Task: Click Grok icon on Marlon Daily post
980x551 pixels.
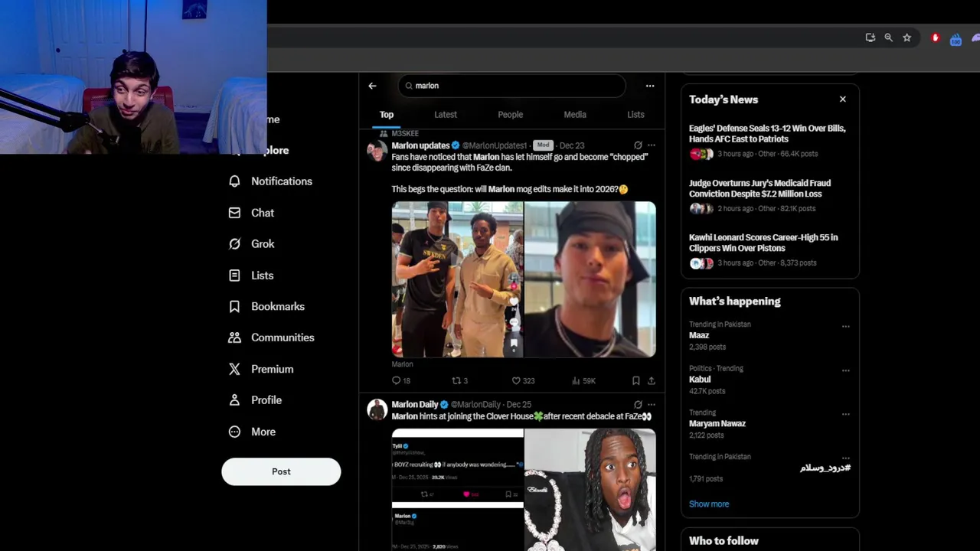Action: click(x=638, y=404)
